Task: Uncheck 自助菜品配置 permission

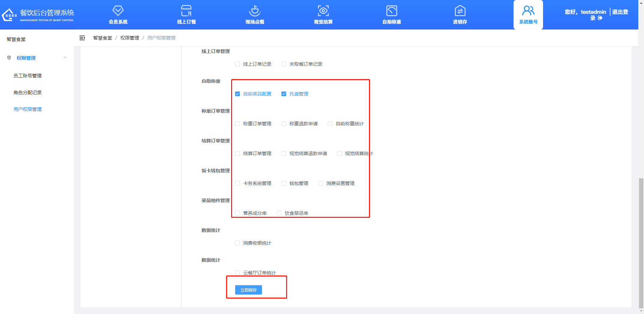Action: tap(237, 94)
